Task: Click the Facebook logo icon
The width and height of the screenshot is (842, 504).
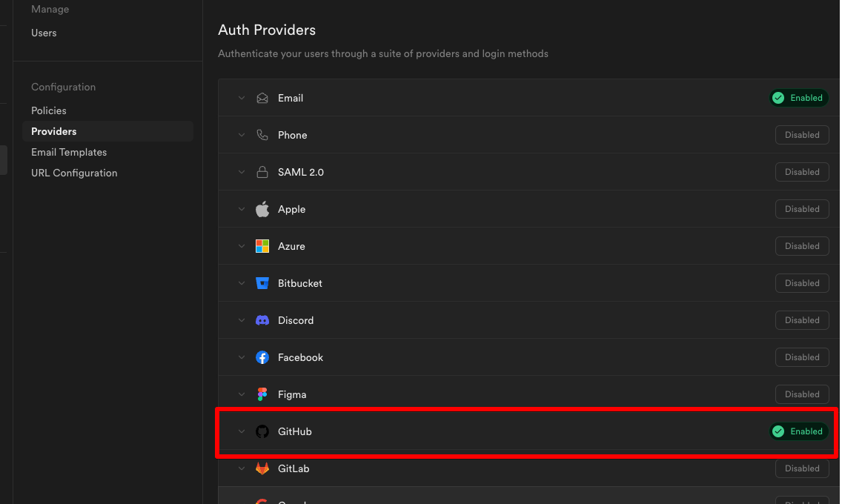Action: coord(262,357)
